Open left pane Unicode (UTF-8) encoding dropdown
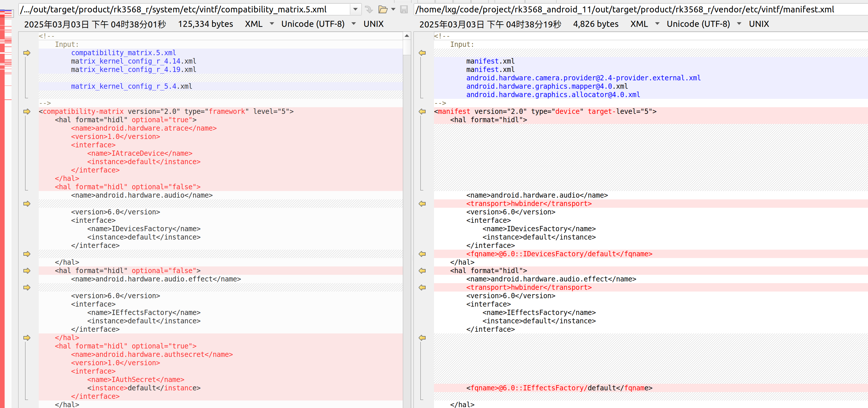868x408 pixels. click(x=353, y=24)
